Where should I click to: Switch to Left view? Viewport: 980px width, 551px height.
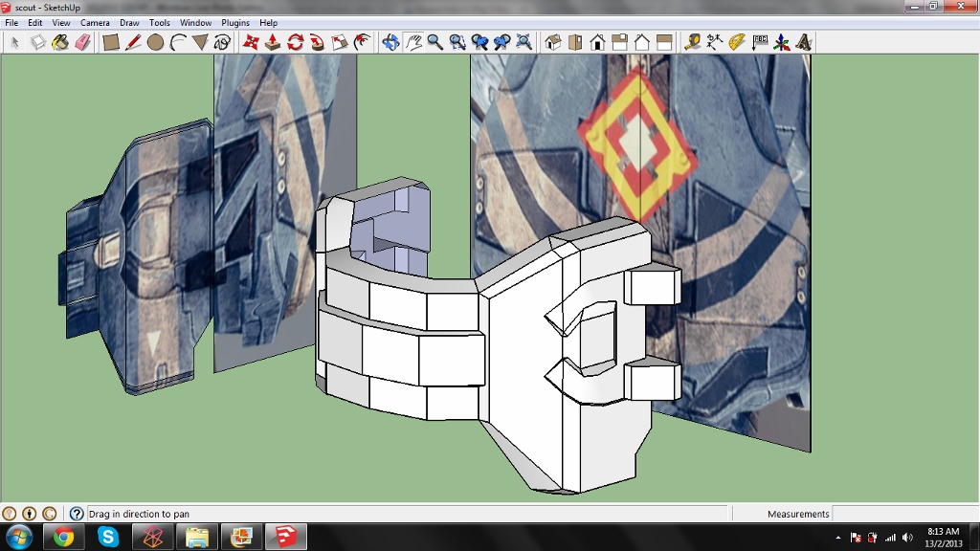click(x=664, y=42)
